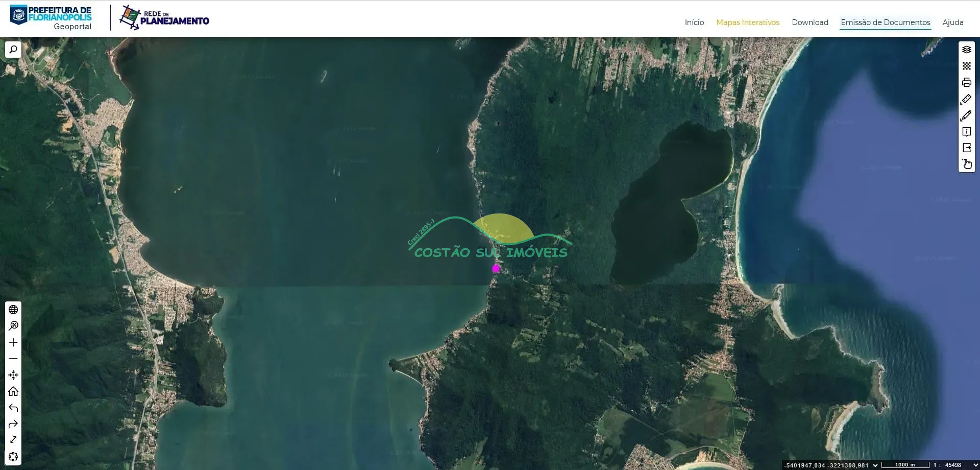Zoom in with the plus button
This screenshot has height=470, width=980.
(13, 342)
